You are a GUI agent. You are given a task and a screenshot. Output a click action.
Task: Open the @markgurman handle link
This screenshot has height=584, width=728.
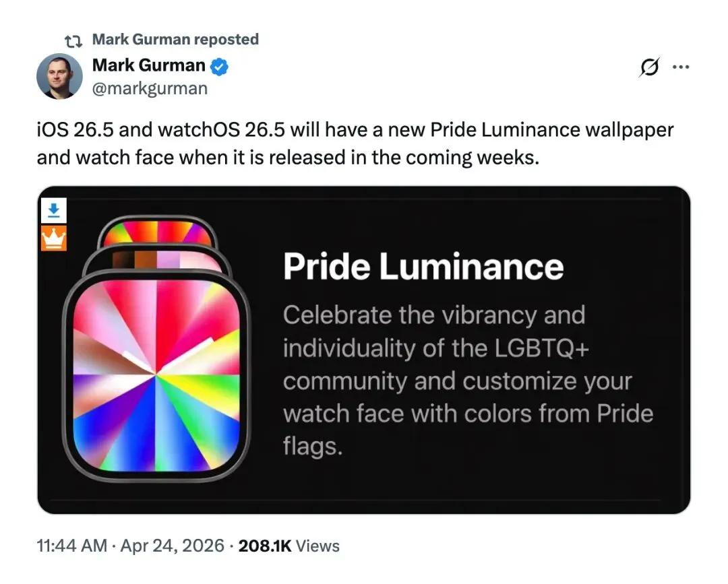click(150, 88)
